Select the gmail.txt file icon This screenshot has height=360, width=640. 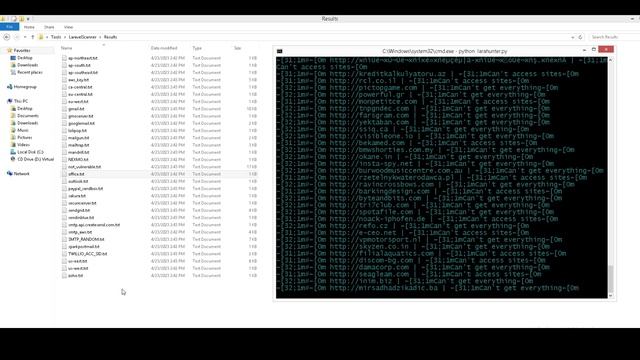point(64,109)
